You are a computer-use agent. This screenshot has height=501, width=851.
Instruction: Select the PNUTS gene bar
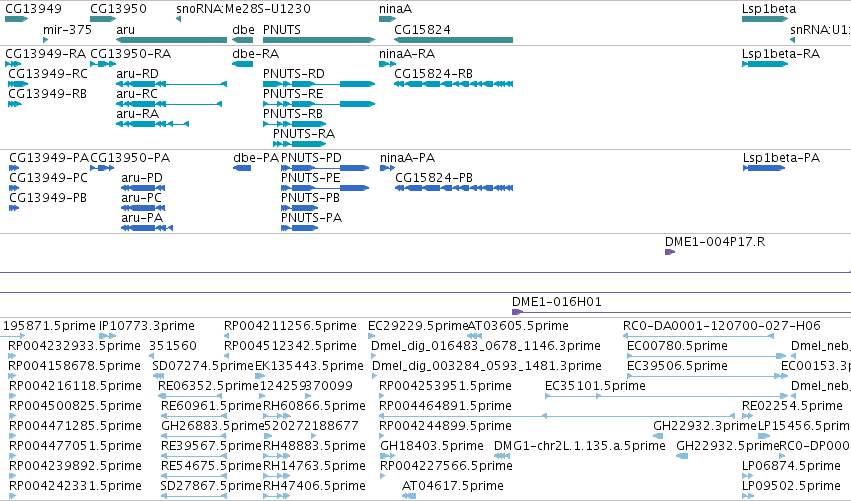point(319,40)
